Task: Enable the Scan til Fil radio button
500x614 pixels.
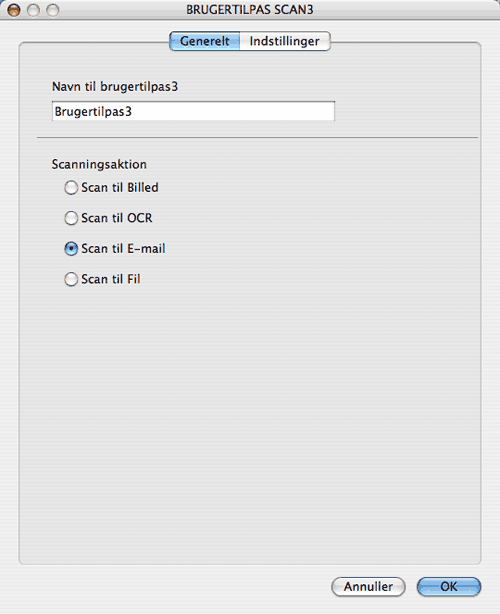Action: (x=71, y=279)
